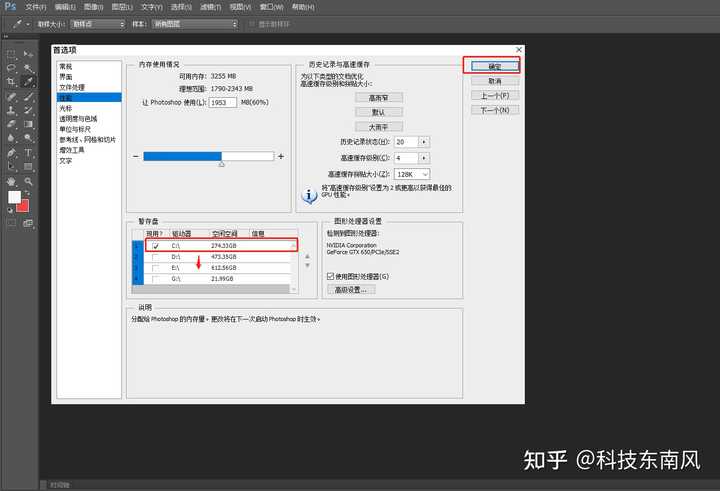Select the Quick Selection wand tool

(28, 68)
